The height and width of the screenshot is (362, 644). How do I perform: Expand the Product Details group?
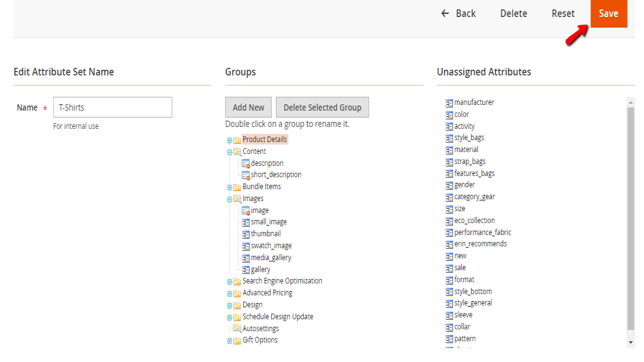click(x=230, y=140)
